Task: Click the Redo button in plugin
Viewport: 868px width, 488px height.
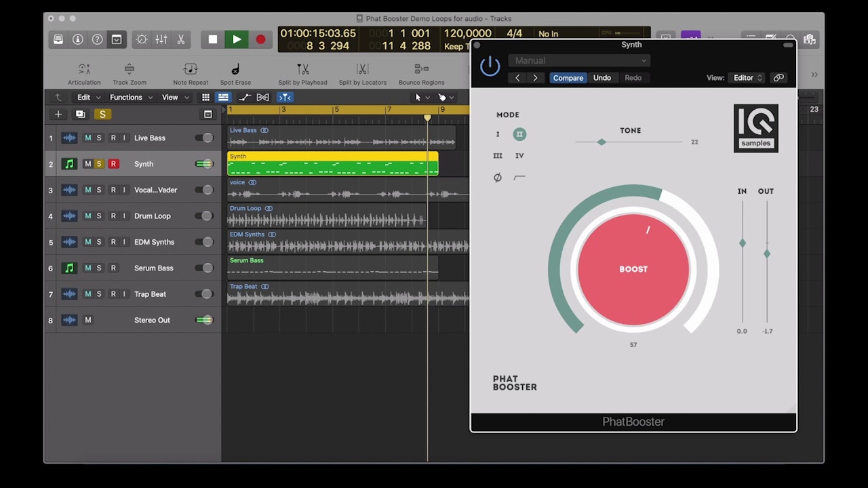Action: point(633,78)
